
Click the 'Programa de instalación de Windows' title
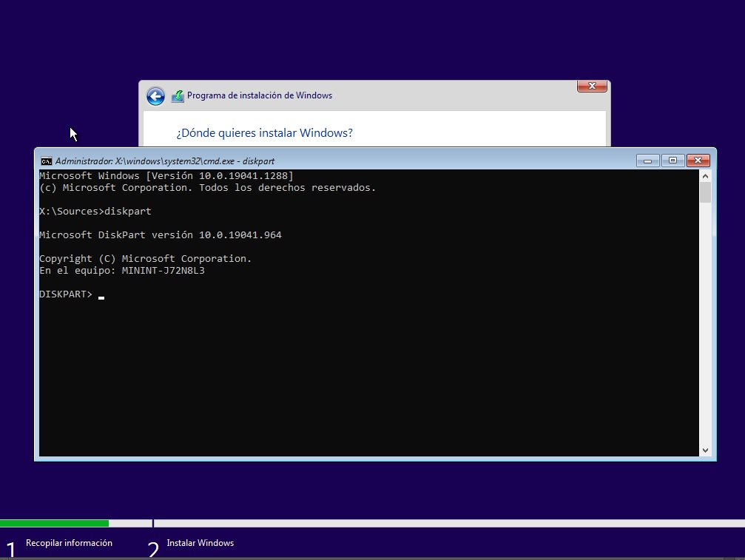point(260,95)
